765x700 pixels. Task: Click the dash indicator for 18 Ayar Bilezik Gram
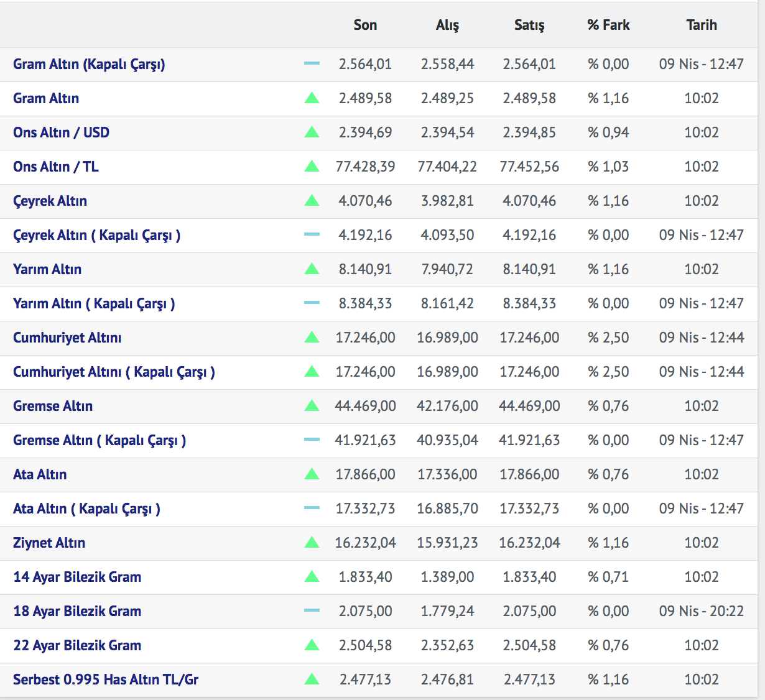[312, 611]
